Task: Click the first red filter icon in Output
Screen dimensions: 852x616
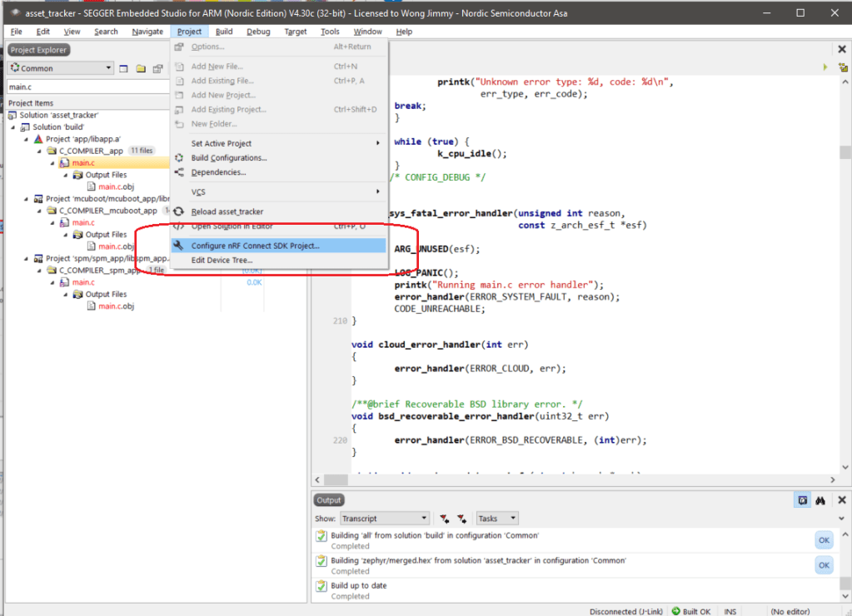Action: coord(445,519)
